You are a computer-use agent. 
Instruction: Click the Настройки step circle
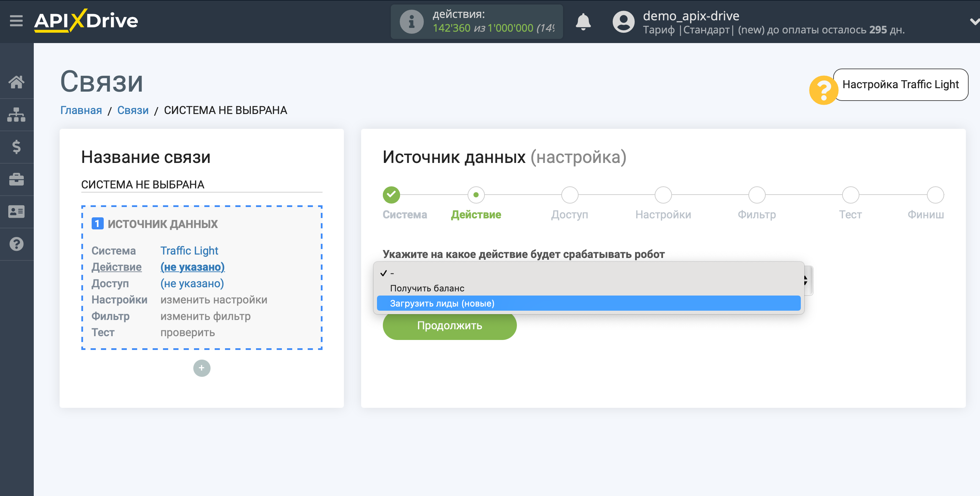663,195
